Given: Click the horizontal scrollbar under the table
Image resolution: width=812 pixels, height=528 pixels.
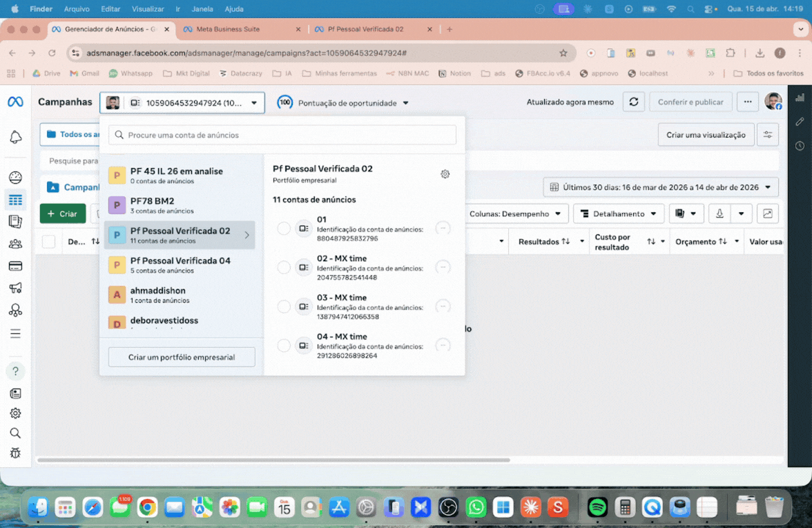Looking at the screenshot, I should pos(273,460).
